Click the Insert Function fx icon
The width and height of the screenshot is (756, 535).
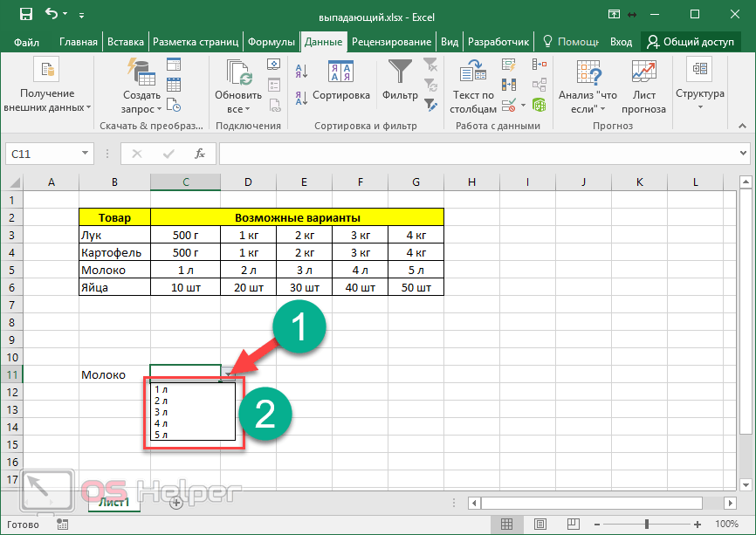[x=200, y=154]
